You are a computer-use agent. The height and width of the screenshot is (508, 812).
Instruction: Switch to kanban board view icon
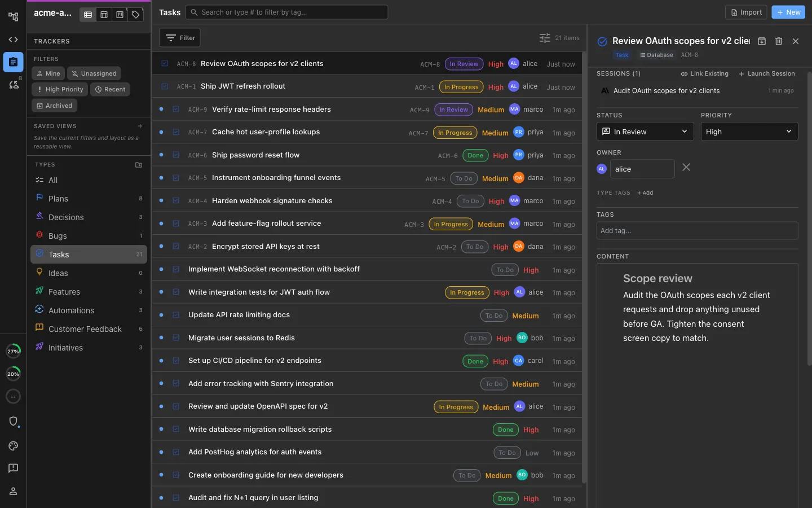tap(120, 15)
